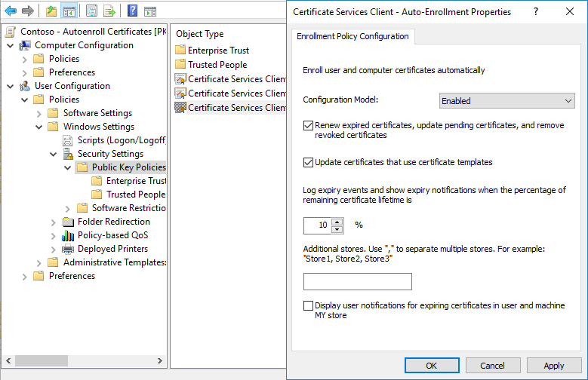This screenshot has width=588, height=380.
Task: Increase the expiry percentage with up arrow
Action: [x=337, y=222]
